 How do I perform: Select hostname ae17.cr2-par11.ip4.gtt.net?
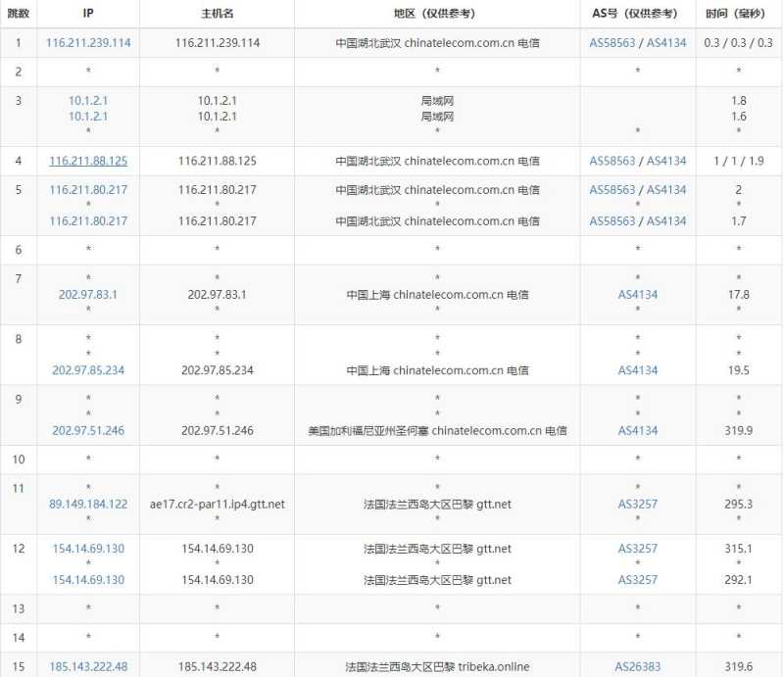[218, 504]
